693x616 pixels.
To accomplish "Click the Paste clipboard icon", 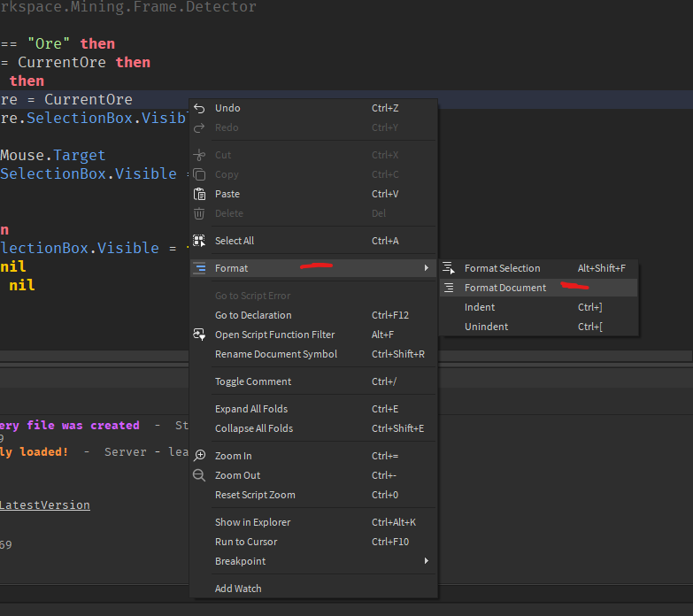I will click(199, 194).
